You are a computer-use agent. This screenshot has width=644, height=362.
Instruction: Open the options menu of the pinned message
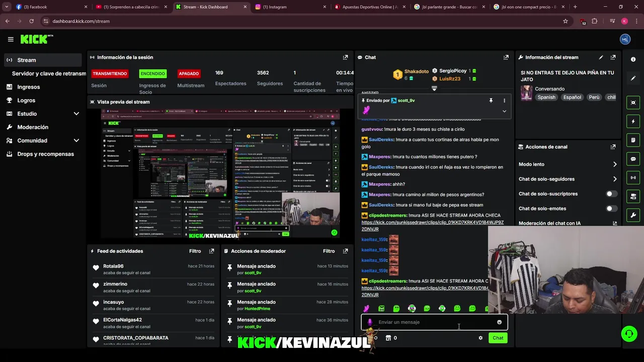[x=504, y=101]
